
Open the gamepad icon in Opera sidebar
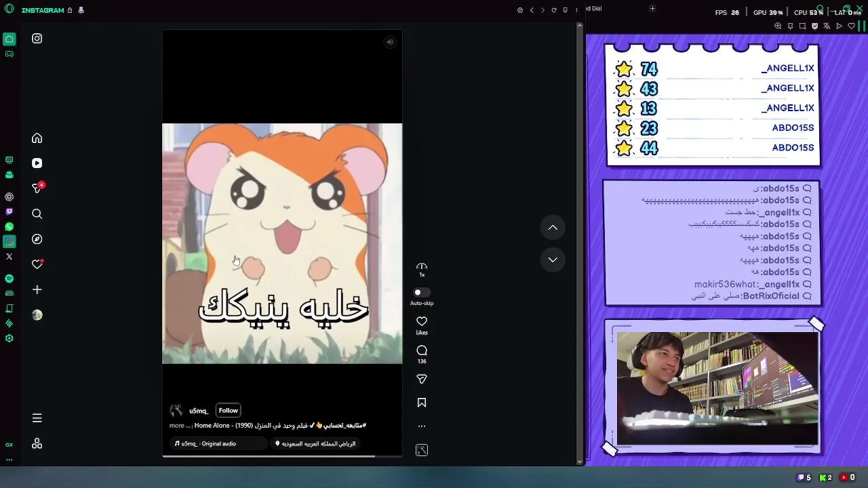9,54
